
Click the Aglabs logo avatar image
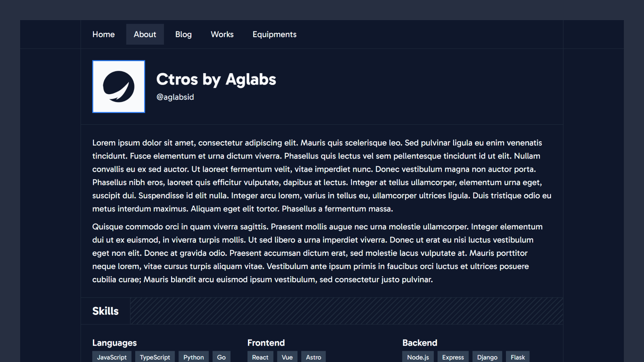click(119, 86)
